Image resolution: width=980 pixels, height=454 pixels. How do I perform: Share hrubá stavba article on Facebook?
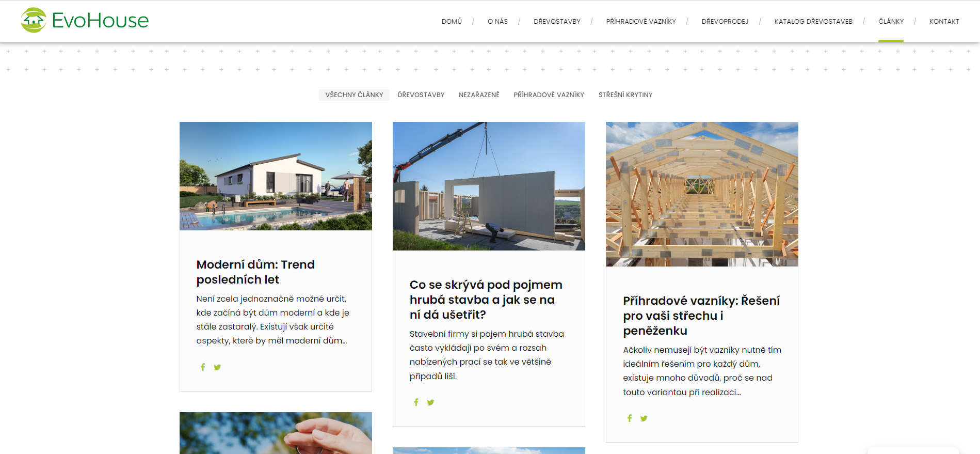point(416,402)
